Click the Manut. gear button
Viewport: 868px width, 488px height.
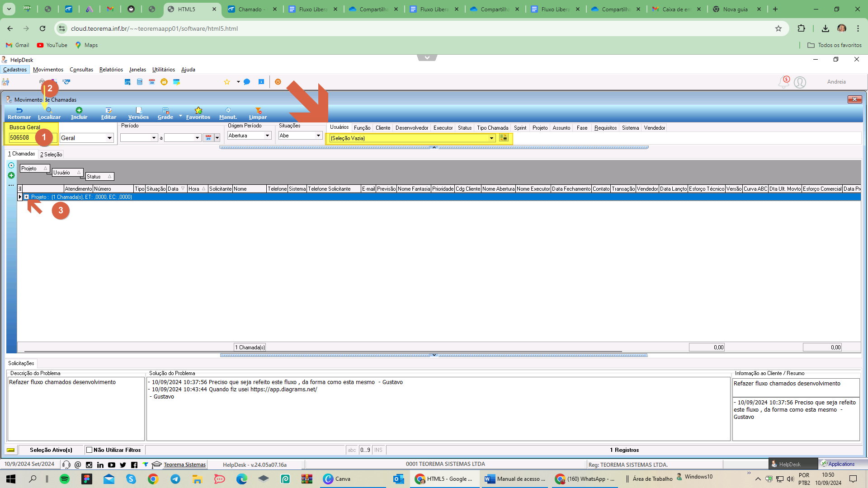pyautogui.click(x=228, y=113)
